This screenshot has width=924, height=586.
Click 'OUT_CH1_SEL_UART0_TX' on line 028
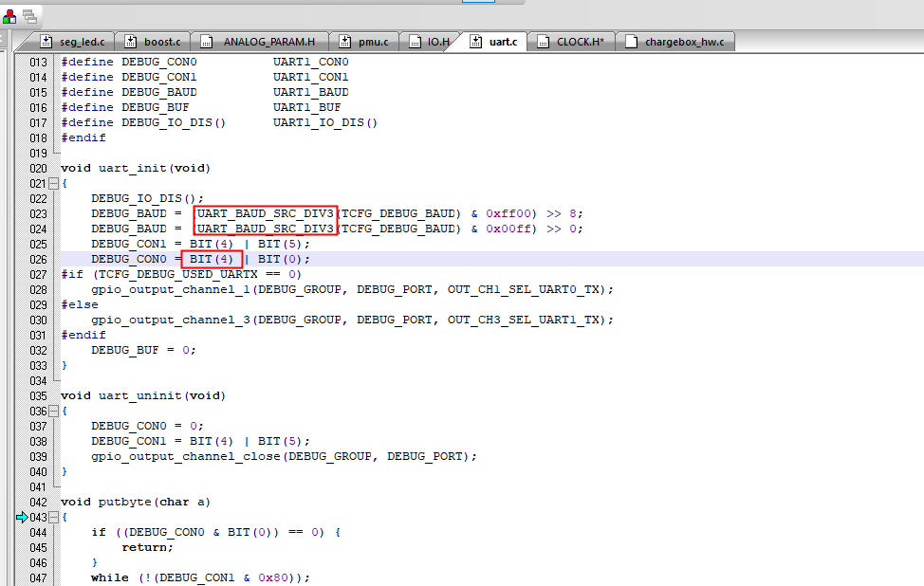(524, 289)
